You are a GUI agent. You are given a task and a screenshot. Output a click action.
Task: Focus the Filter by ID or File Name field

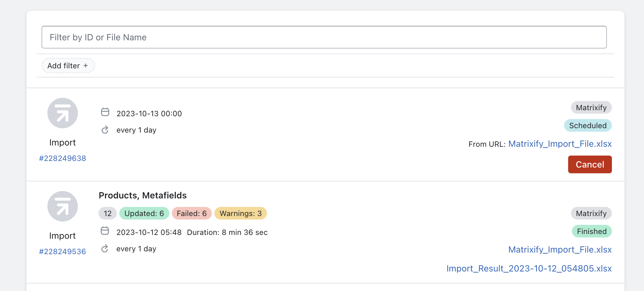click(x=324, y=37)
